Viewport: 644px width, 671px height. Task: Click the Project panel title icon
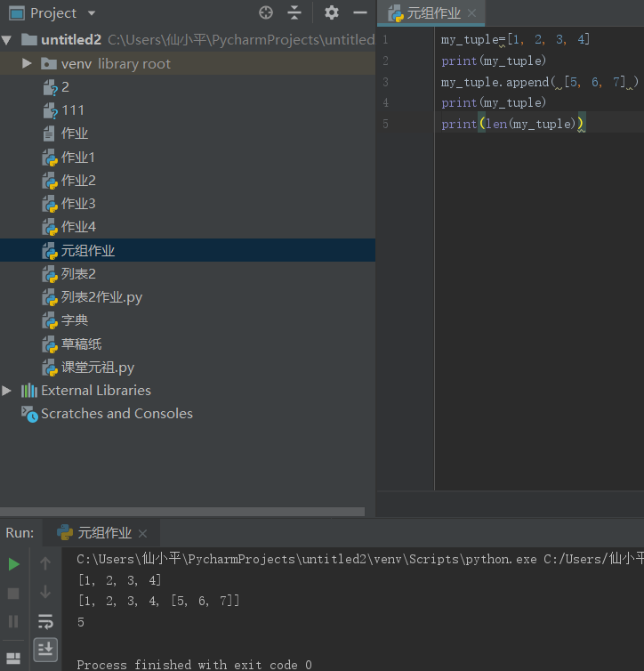(x=17, y=13)
